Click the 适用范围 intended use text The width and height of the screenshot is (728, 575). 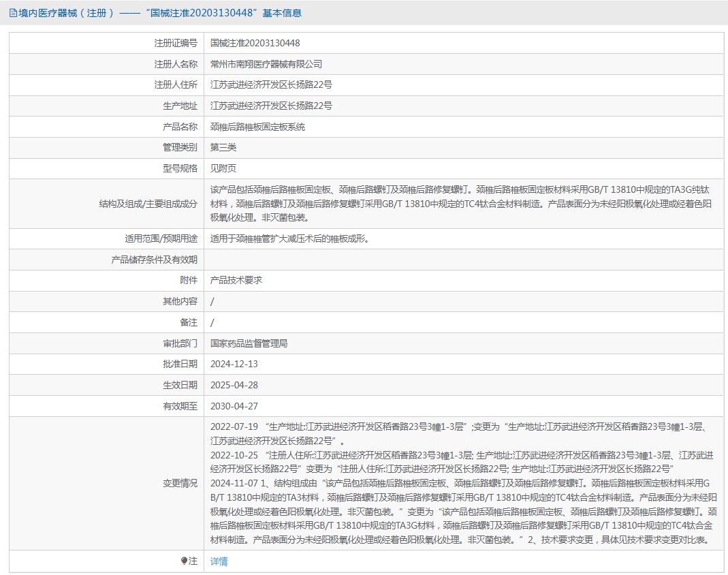coord(289,238)
